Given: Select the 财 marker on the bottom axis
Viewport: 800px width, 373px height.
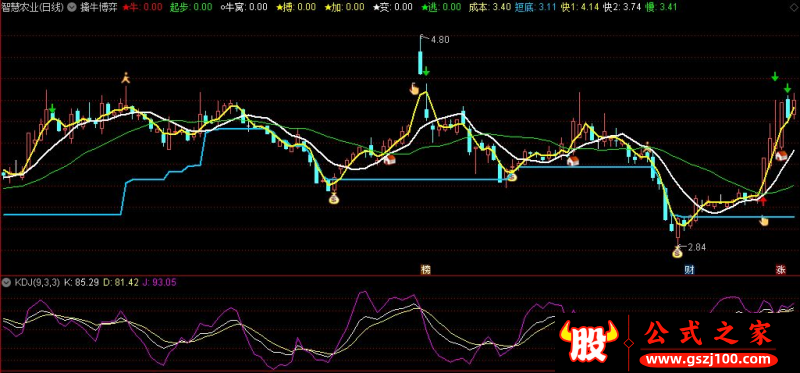Looking at the screenshot, I should [689, 269].
